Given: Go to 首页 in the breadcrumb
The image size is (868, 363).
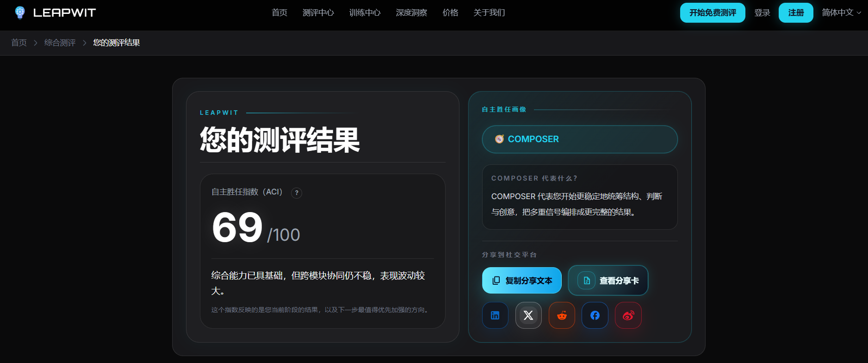Looking at the screenshot, I should click(x=19, y=43).
